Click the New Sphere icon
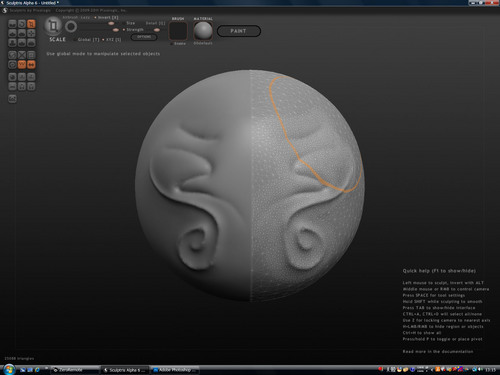The height and width of the screenshot is (375, 500). 12,77
